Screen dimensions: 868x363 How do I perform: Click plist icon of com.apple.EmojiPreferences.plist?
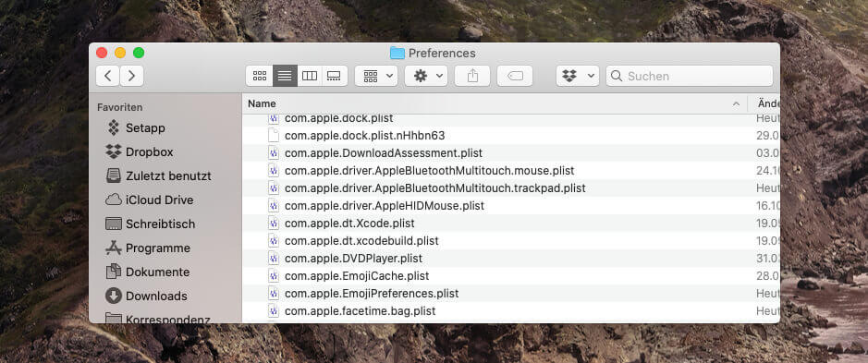(x=274, y=294)
